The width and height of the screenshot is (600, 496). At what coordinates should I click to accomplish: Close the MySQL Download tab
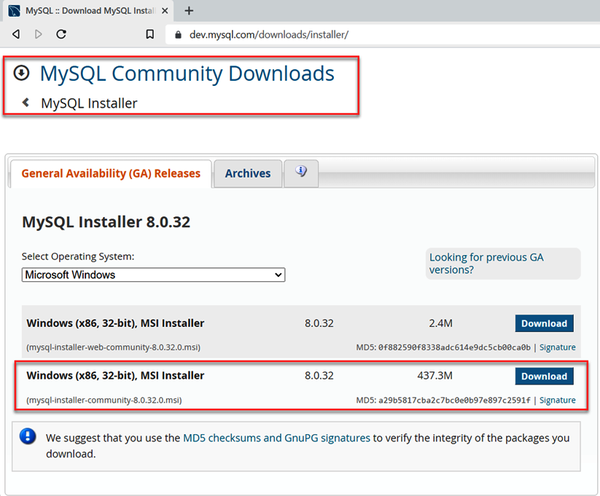pyautogui.click(x=165, y=11)
